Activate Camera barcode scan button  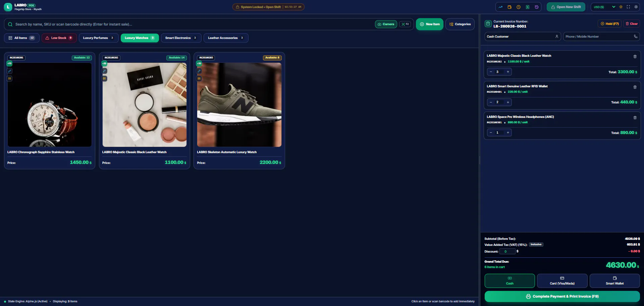[x=386, y=24]
